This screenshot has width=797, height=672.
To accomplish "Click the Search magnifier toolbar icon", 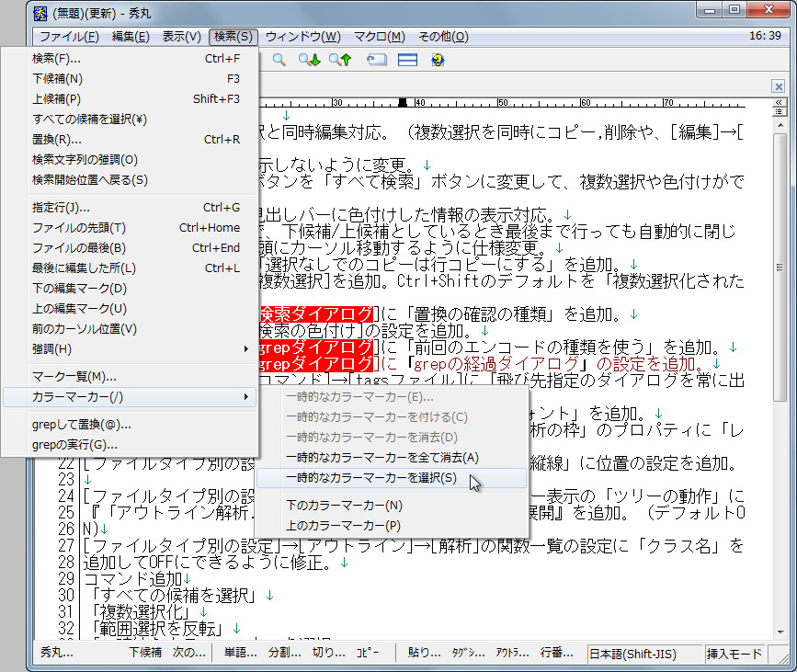I will coord(279,60).
